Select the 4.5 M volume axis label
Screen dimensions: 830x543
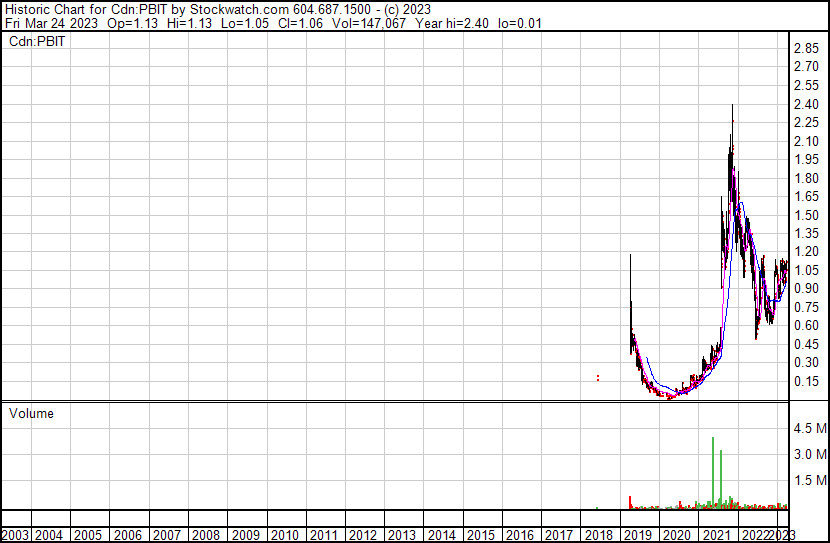click(x=809, y=428)
